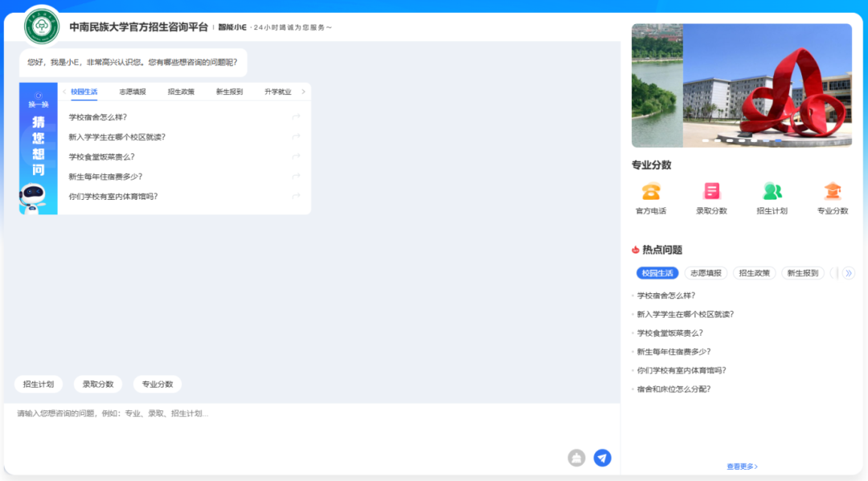Click the 查看更多 link

pyautogui.click(x=742, y=467)
